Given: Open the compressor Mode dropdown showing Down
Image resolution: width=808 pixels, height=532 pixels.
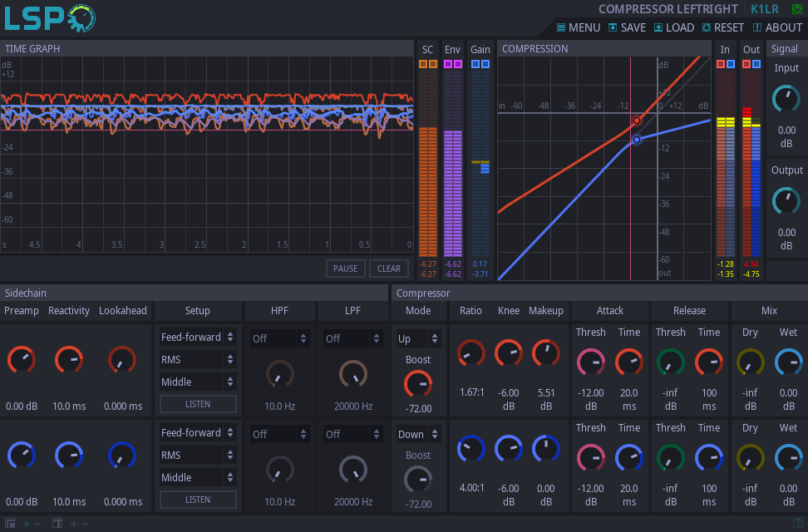Looking at the screenshot, I should click(x=418, y=434).
